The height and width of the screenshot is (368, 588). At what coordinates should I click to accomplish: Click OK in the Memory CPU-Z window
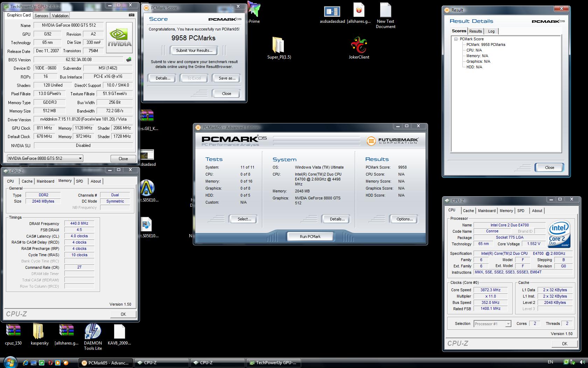(123, 314)
